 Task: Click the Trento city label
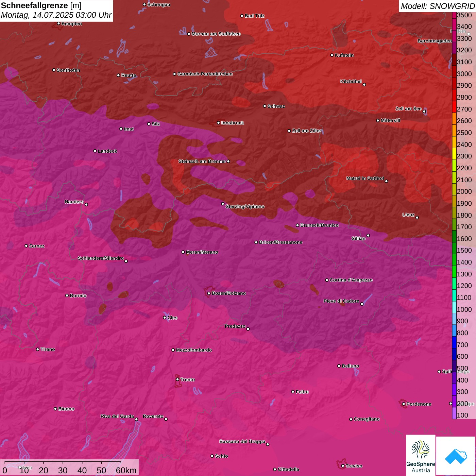(x=188, y=379)
